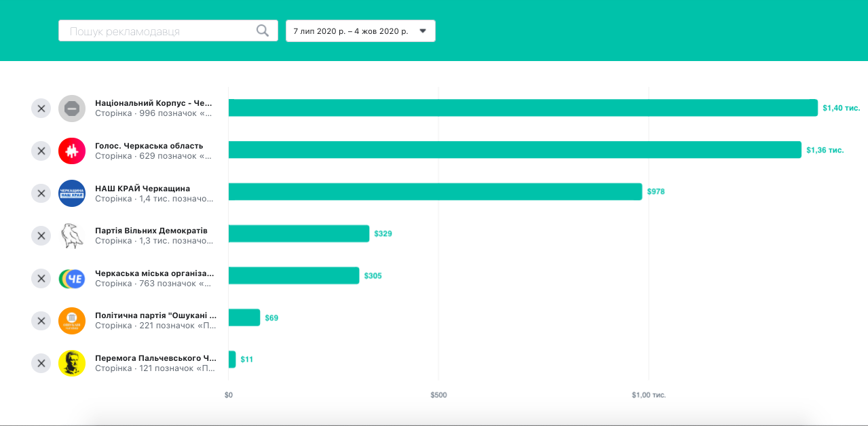Click the $978 НАШ КРАЙ bar

point(434,192)
